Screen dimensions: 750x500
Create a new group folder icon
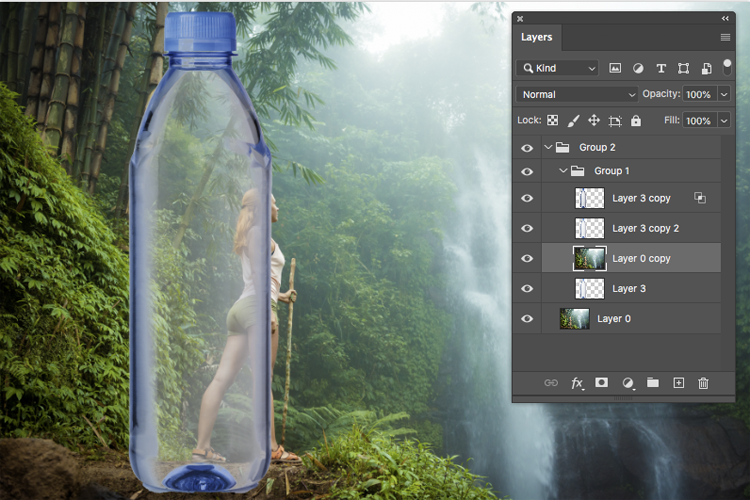653,382
